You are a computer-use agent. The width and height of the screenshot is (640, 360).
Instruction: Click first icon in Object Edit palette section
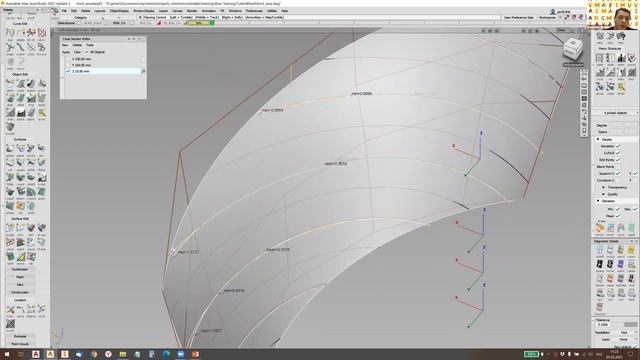click(x=10, y=84)
